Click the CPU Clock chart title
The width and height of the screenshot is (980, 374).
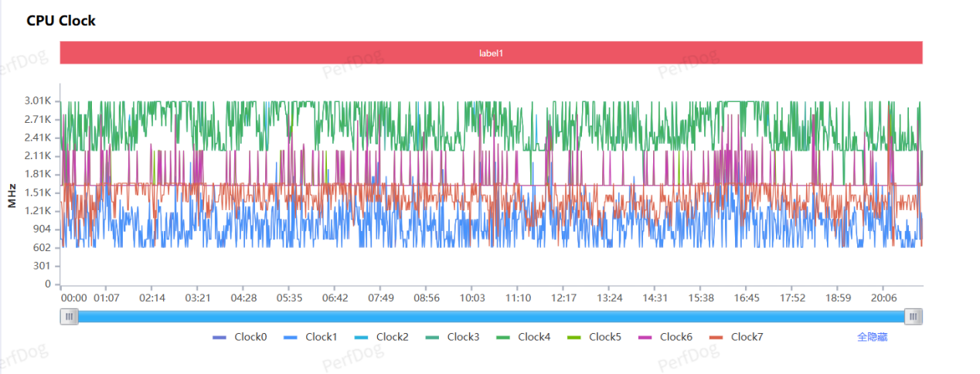(61, 21)
